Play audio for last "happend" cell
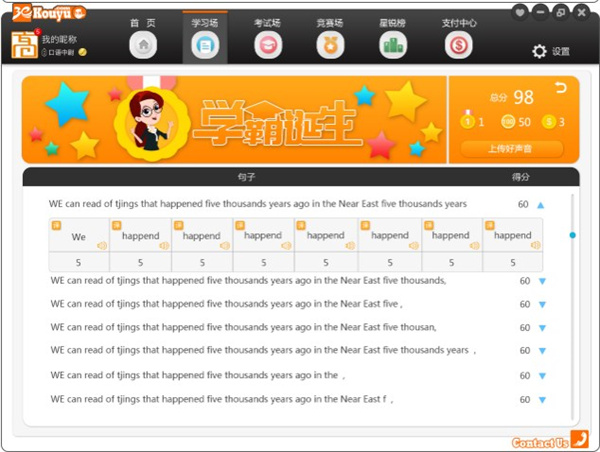Screen dimensions: 600x452 click(535, 245)
